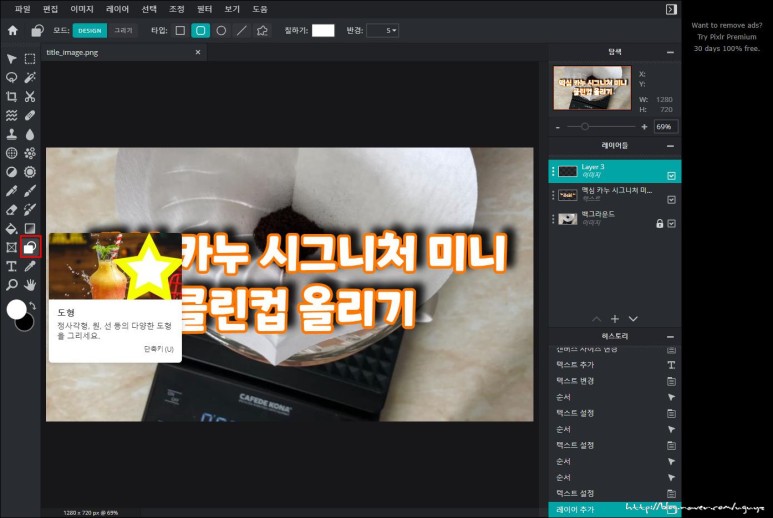Select the Shape tool
This screenshot has width=773, height=518.
pyautogui.click(x=30, y=247)
